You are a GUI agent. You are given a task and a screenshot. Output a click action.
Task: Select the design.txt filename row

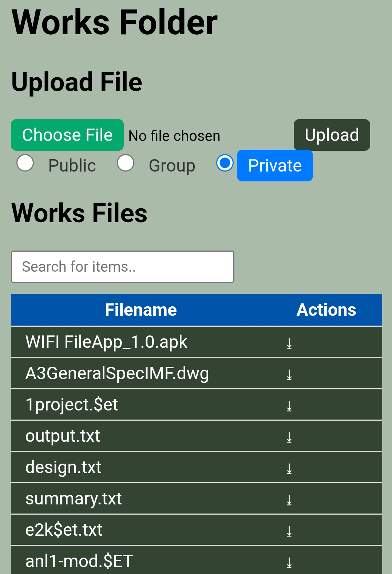click(63, 467)
